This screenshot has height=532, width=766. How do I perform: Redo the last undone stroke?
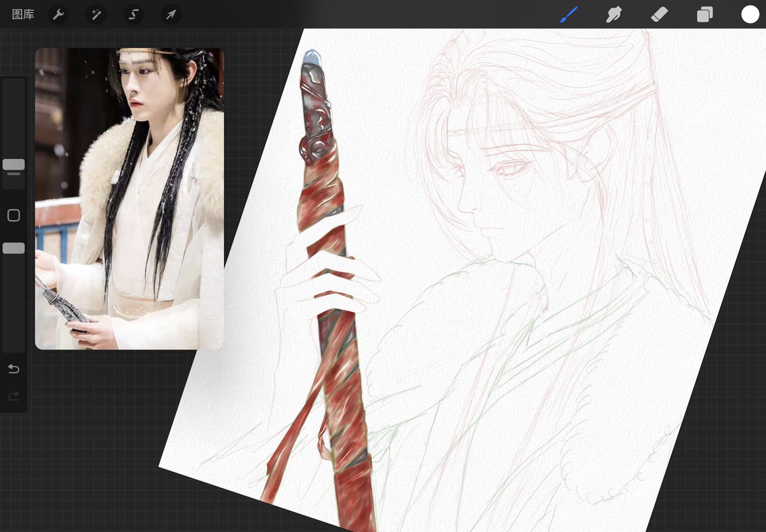(x=13, y=397)
